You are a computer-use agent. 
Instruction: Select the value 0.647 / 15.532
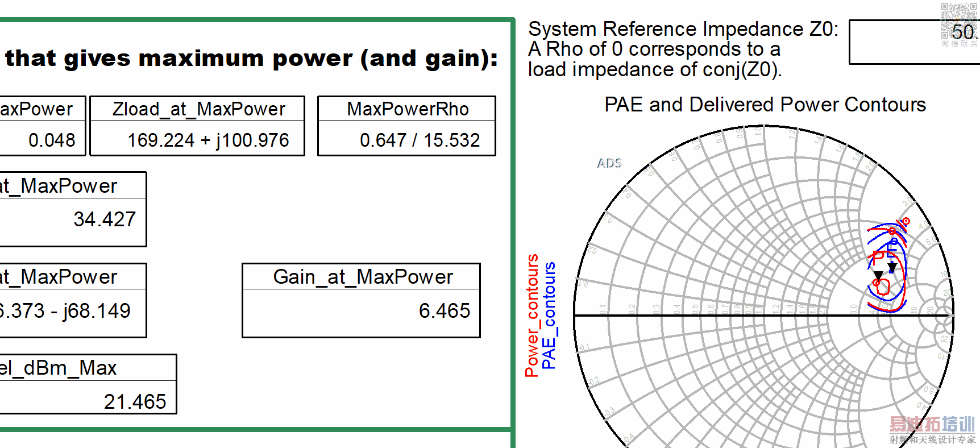(420, 140)
